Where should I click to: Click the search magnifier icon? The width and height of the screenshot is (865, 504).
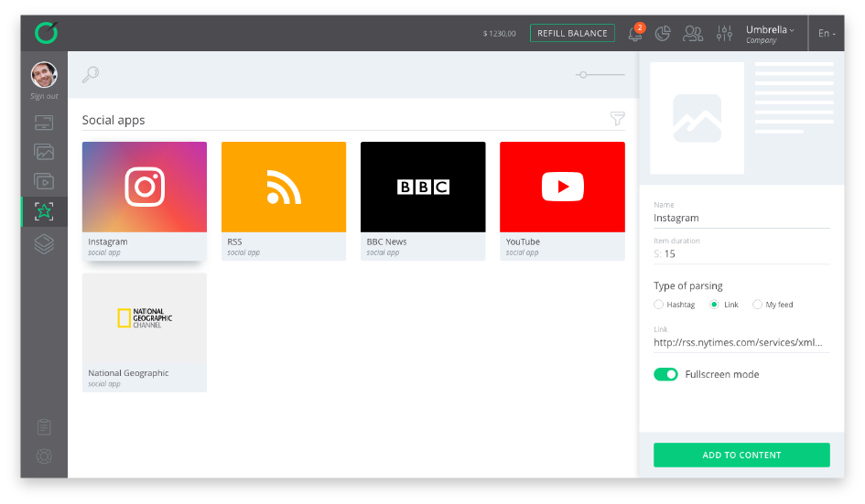coord(91,75)
